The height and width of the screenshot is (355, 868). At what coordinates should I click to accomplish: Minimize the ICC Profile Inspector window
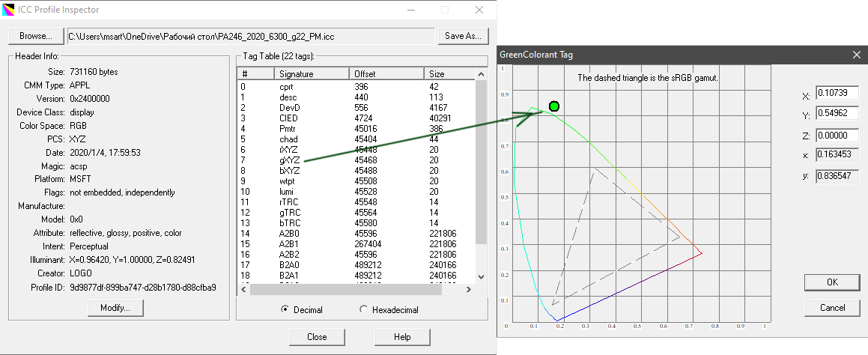pyautogui.click(x=410, y=10)
